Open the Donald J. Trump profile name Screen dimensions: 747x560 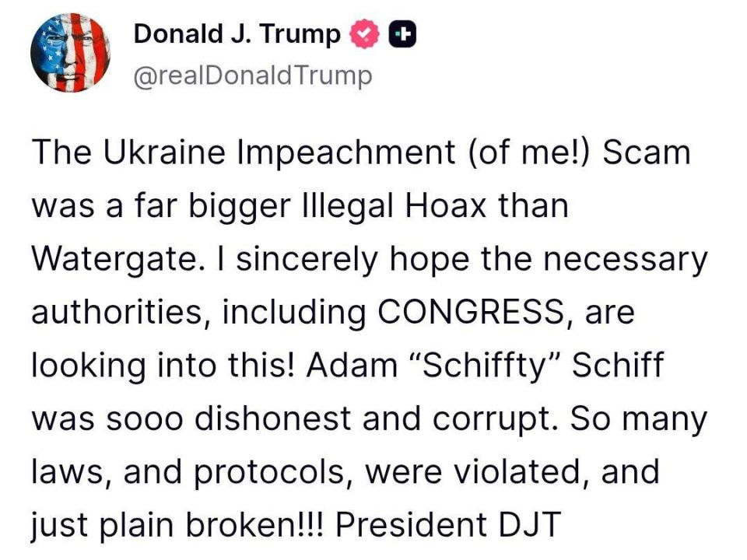tap(236, 33)
